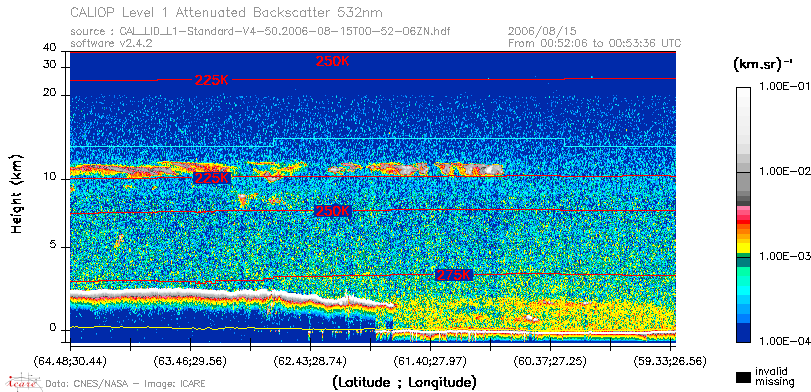Click the '(61.40;27.97)' axis tick label
The image size is (811, 392).
click(x=430, y=360)
